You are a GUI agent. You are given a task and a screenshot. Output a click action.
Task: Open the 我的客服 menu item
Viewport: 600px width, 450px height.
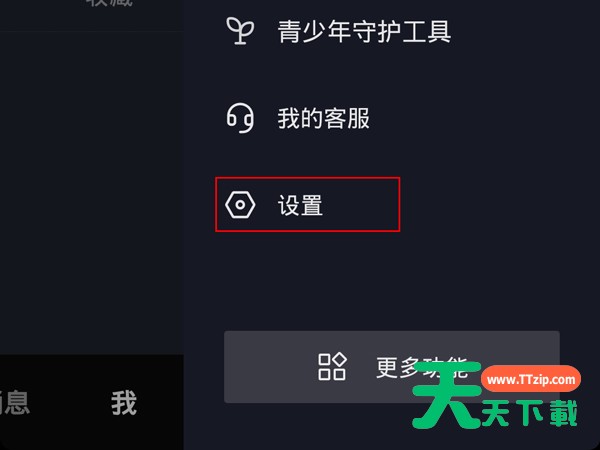pyautogui.click(x=323, y=118)
